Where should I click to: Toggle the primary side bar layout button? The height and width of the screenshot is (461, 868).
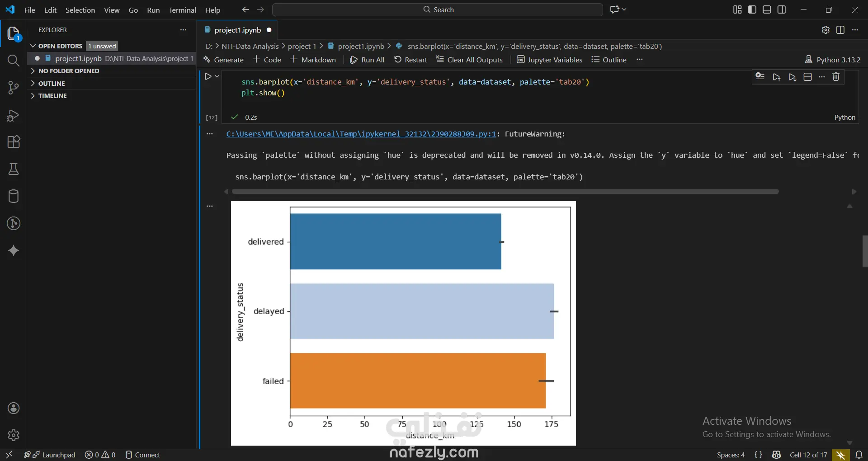[x=752, y=9]
